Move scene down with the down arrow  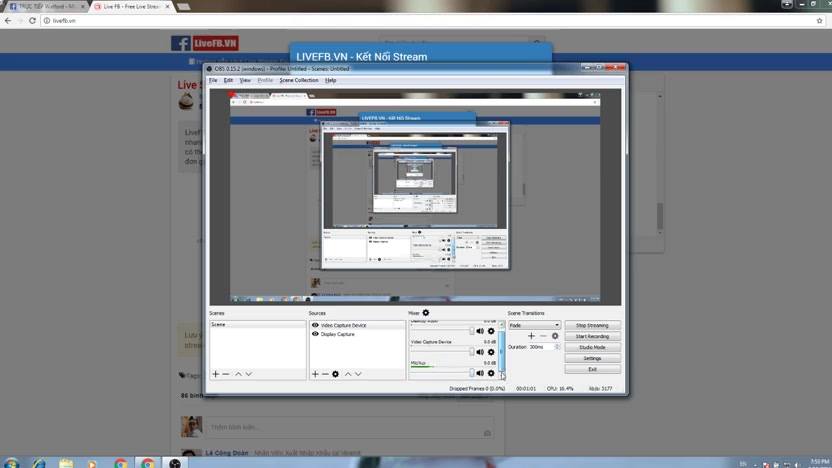(x=249, y=374)
